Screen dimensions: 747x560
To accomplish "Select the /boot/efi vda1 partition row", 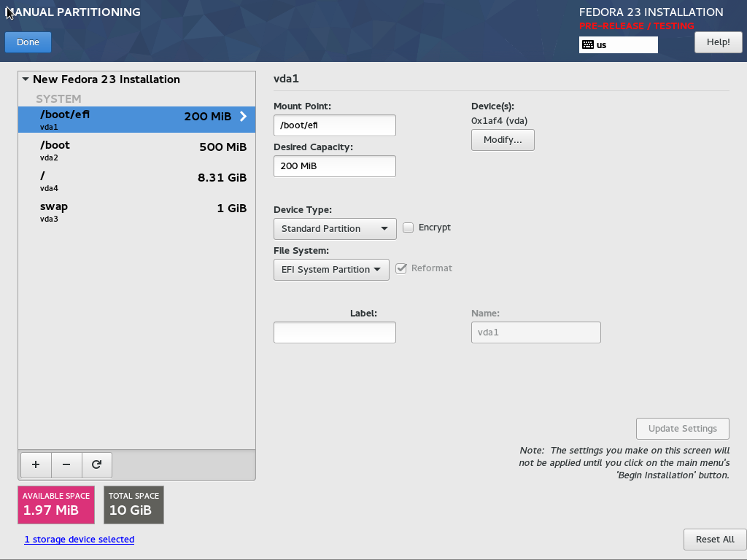I will [136, 120].
